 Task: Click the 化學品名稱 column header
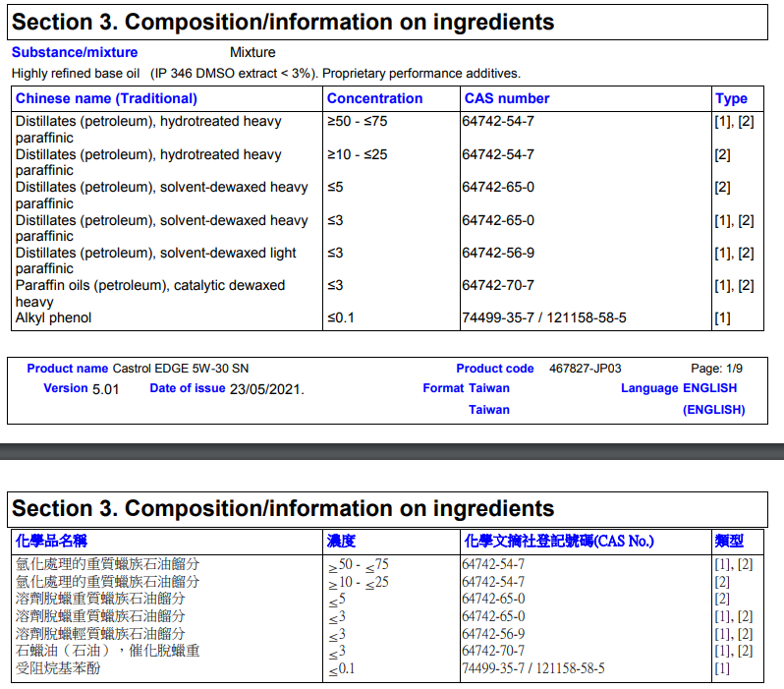(52, 541)
